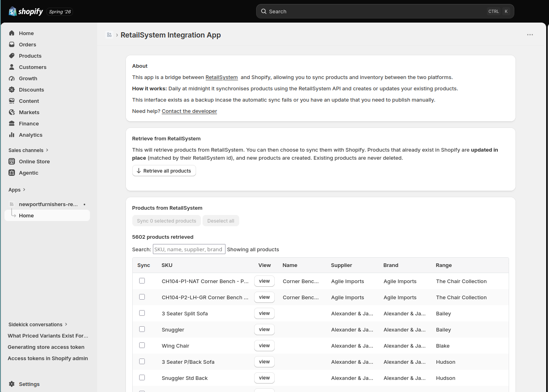Image resolution: width=549 pixels, height=392 pixels.
Task: Click the Shopify logo
Action: click(x=26, y=11)
